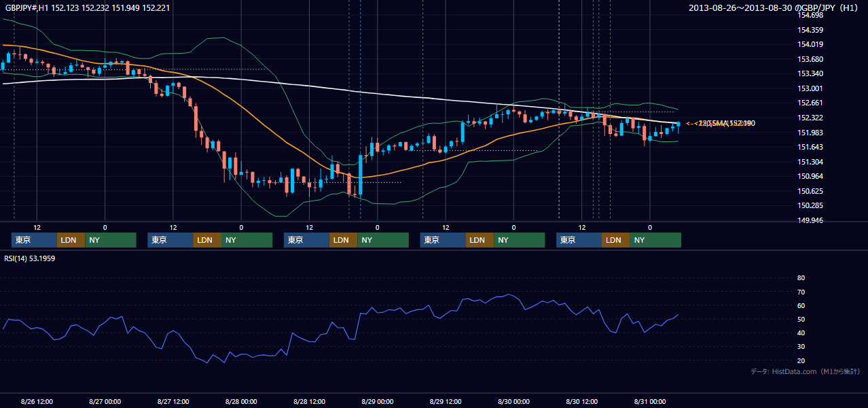Select price axis label 154.698

(x=810, y=15)
